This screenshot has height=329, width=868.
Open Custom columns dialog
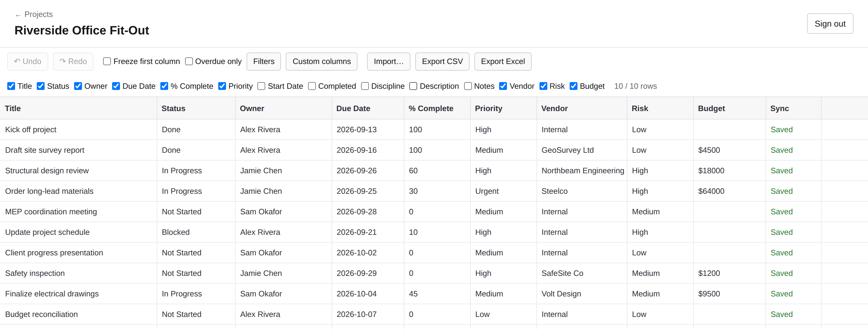click(x=322, y=61)
